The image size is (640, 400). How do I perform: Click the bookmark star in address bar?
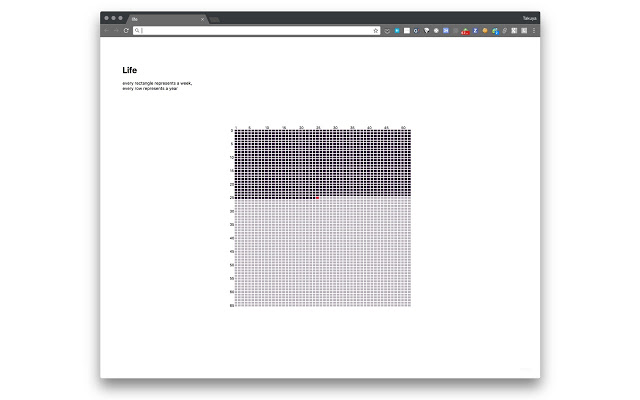click(376, 31)
